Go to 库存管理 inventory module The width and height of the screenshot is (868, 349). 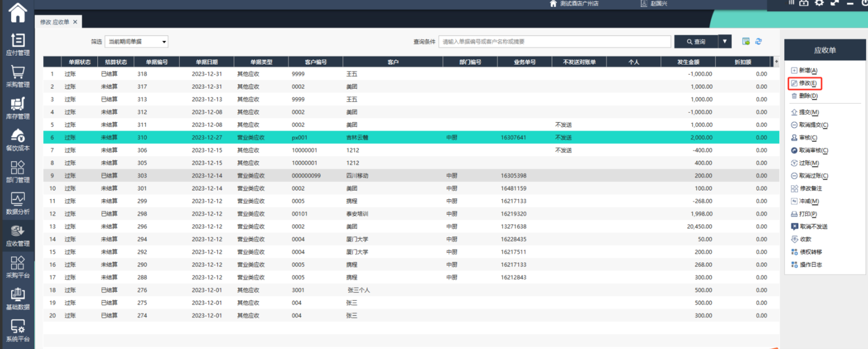(x=18, y=108)
